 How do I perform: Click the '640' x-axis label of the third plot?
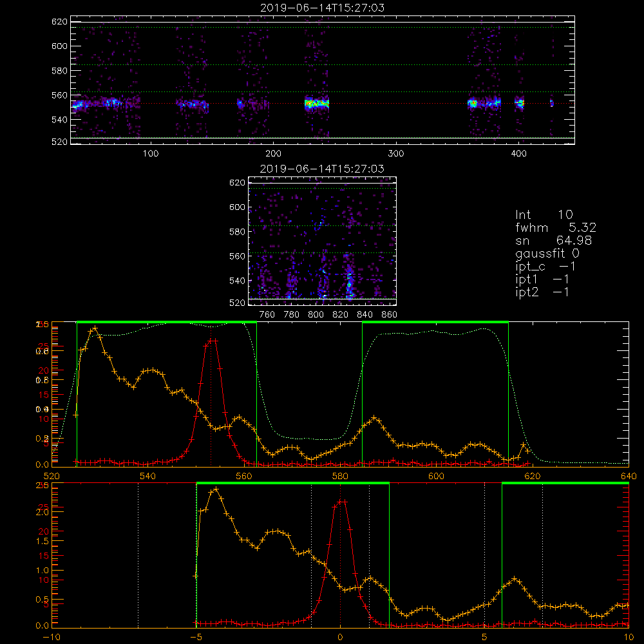[629, 476]
